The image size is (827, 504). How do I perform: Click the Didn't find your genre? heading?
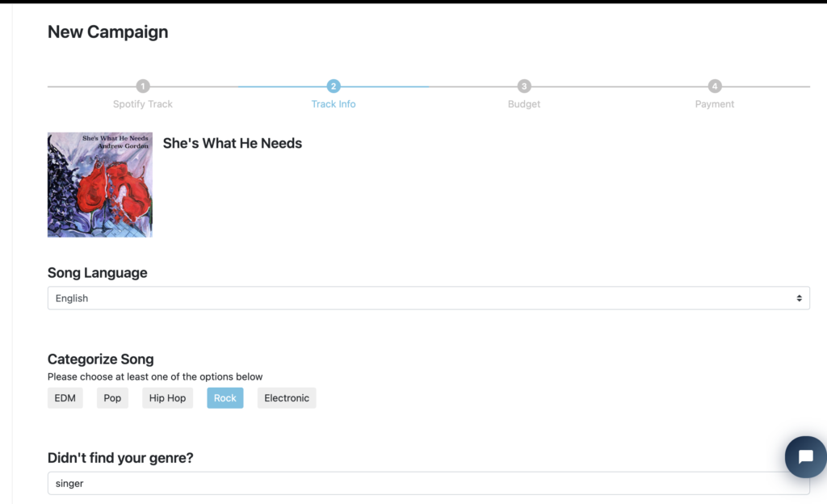(120, 458)
